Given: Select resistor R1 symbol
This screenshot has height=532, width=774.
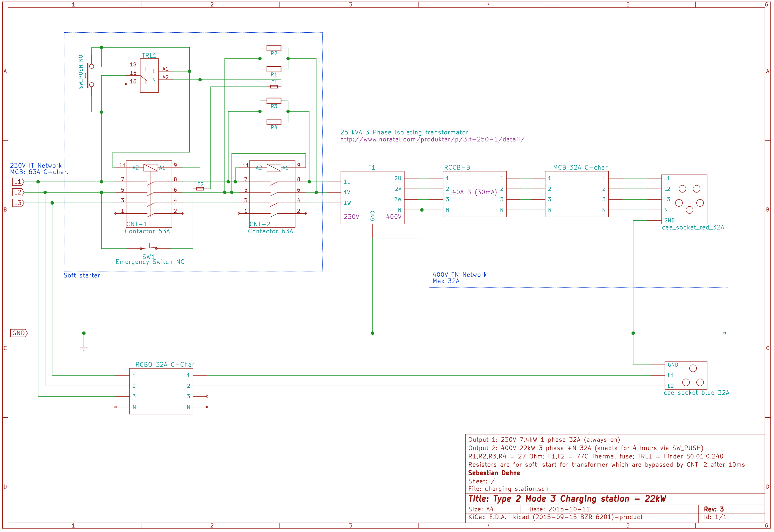Looking at the screenshot, I should coord(274,69).
